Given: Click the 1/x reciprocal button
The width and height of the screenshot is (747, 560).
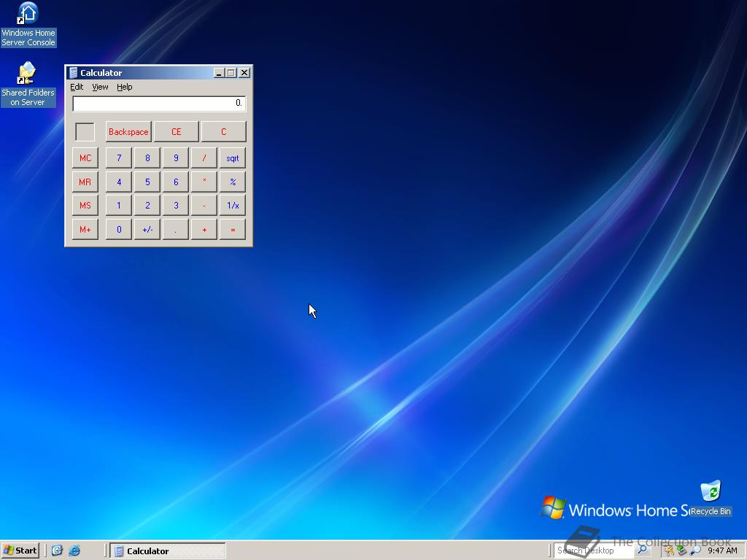Looking at the screenshot, I should pyautogui.click(x=233, y=206).
